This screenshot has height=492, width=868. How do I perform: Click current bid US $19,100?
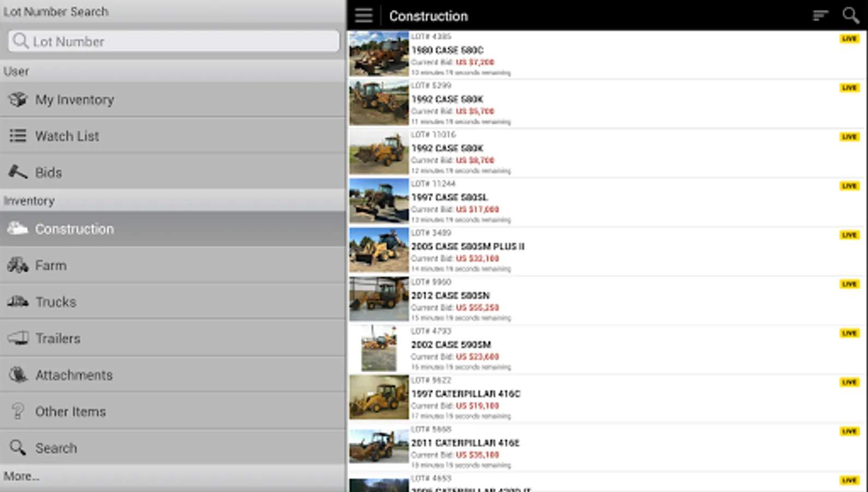coord(477,406)
